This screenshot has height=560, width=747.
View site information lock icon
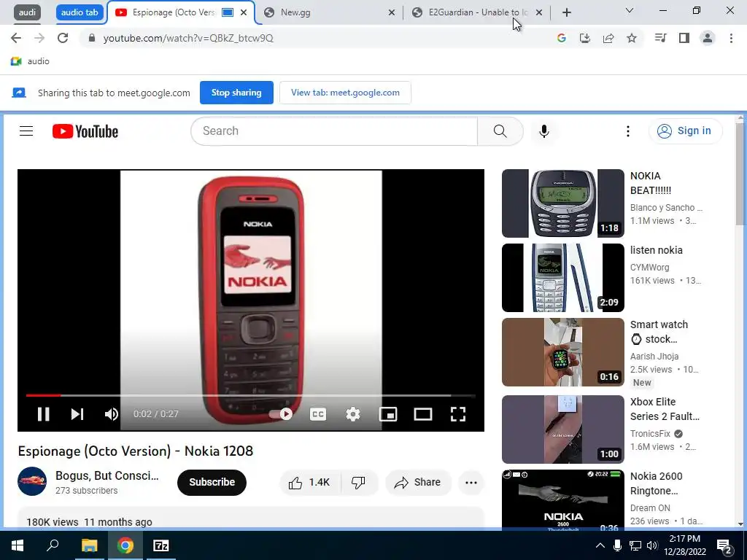click(x=92, y=38)
